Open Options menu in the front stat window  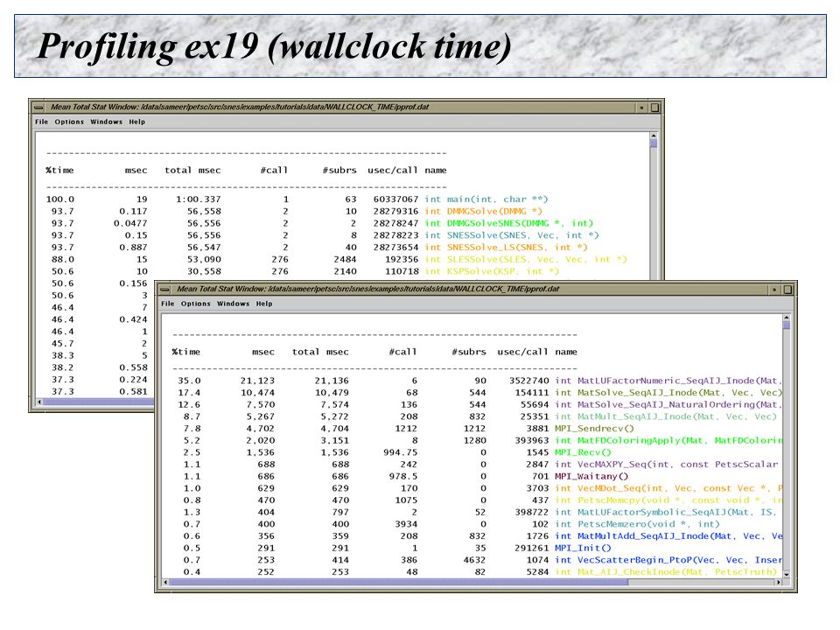195,304
